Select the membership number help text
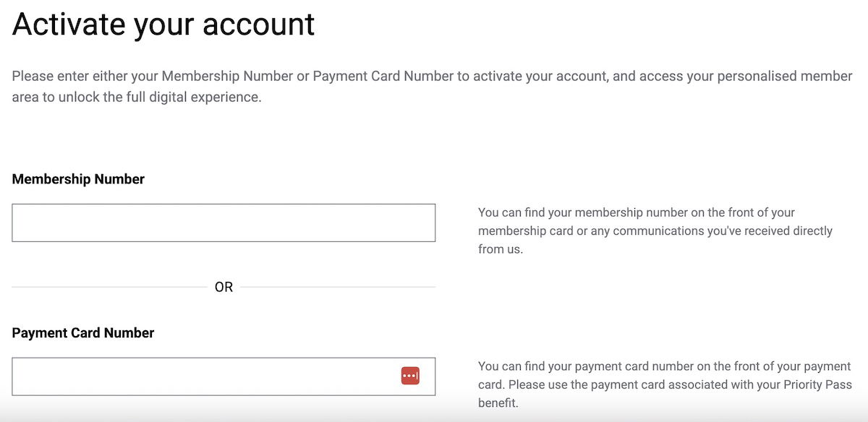The height and width of the screenshot is (422, 868). click(x=655, y=231)
